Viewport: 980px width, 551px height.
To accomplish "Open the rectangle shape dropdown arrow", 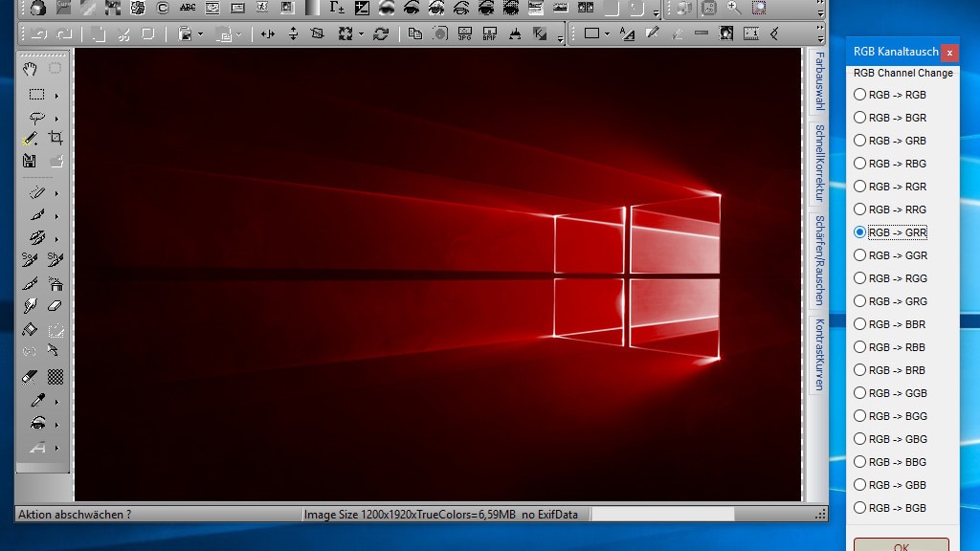I will click(607, 34).
